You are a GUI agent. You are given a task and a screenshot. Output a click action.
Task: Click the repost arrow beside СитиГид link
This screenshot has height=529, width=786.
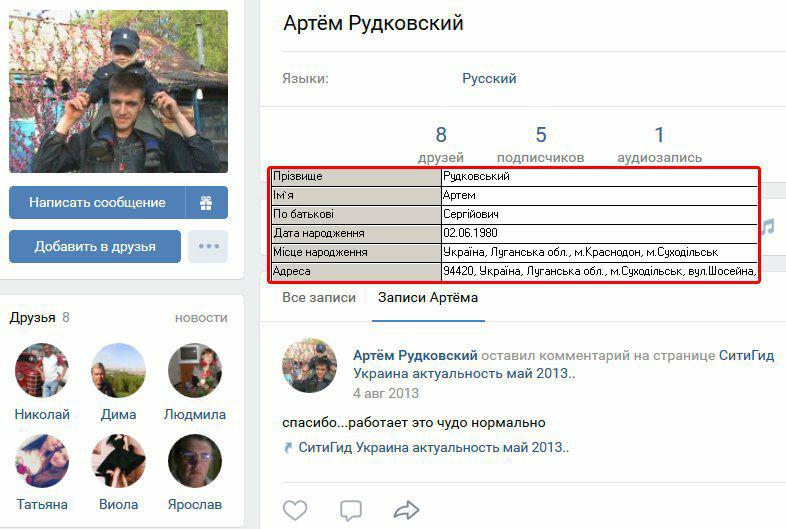(288, 447)
